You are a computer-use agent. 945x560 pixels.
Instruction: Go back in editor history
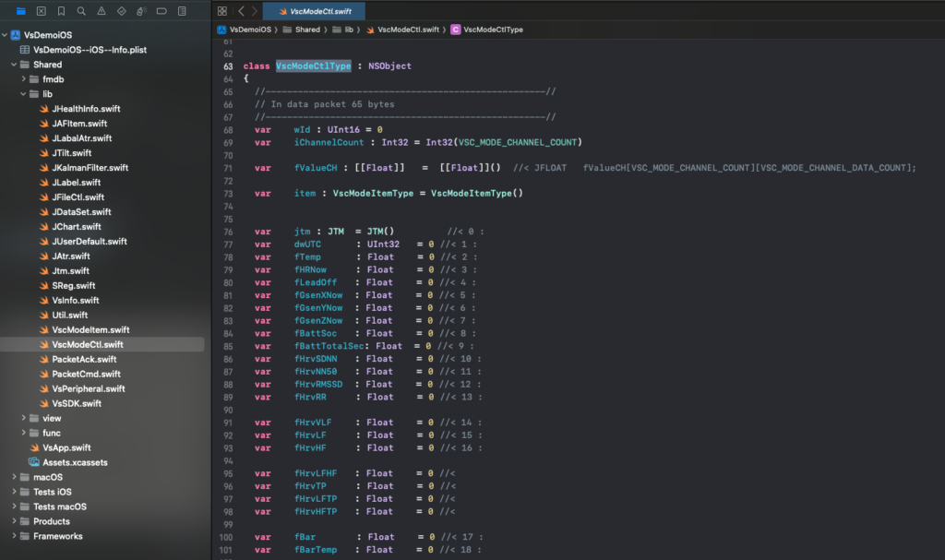242,11
